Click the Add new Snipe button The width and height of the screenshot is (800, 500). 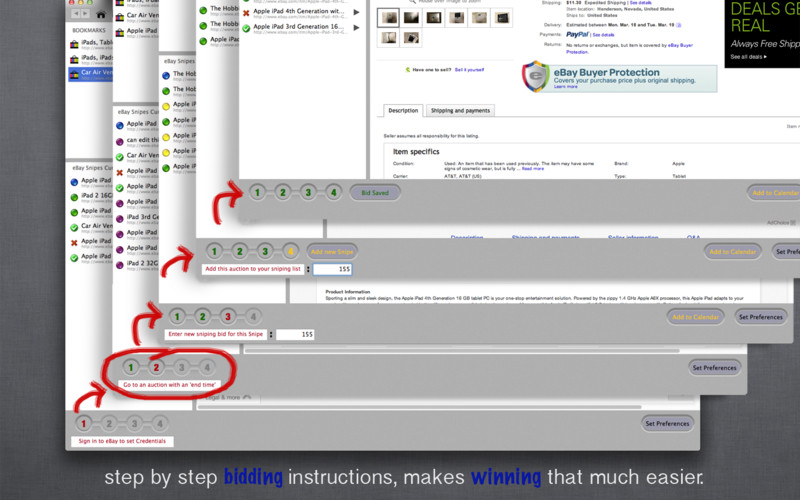(x=332, y=252)
